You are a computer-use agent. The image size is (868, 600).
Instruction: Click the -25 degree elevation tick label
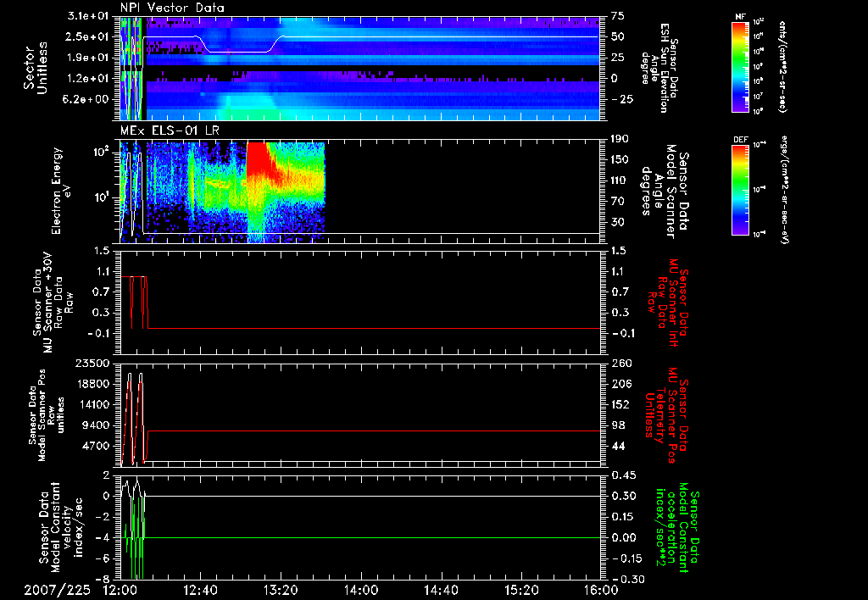click(621, 99)
